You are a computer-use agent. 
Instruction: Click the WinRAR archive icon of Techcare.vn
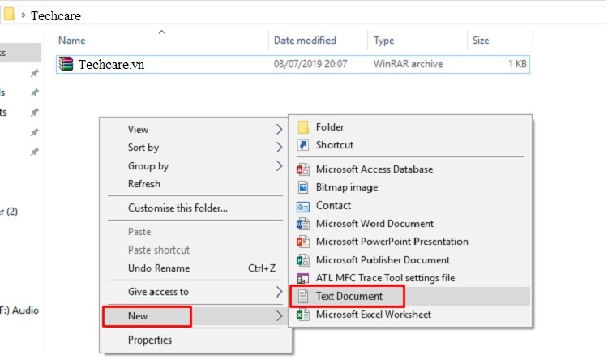pos(67,64)
